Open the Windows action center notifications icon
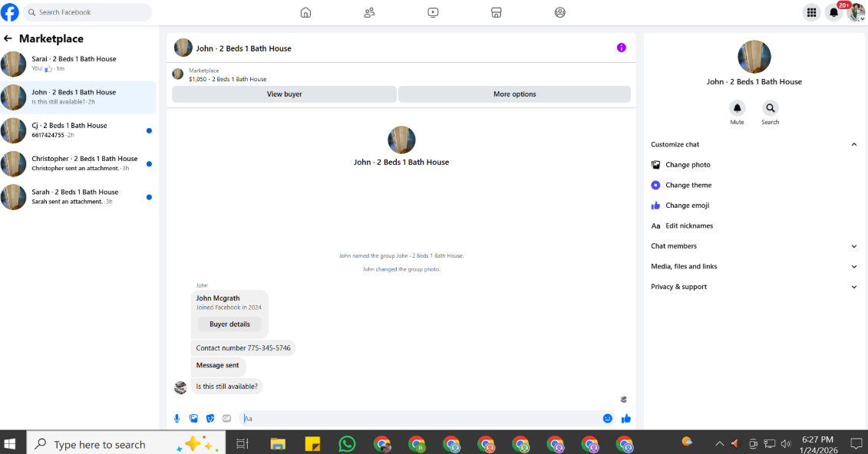The width and height of the screenshot is (868, 454). click(x=856, y=443)
